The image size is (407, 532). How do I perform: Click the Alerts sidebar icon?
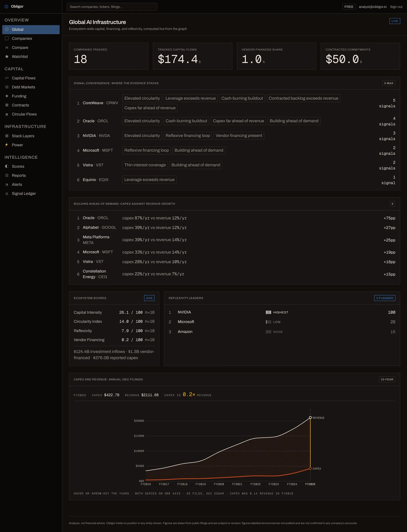(7, 185)
